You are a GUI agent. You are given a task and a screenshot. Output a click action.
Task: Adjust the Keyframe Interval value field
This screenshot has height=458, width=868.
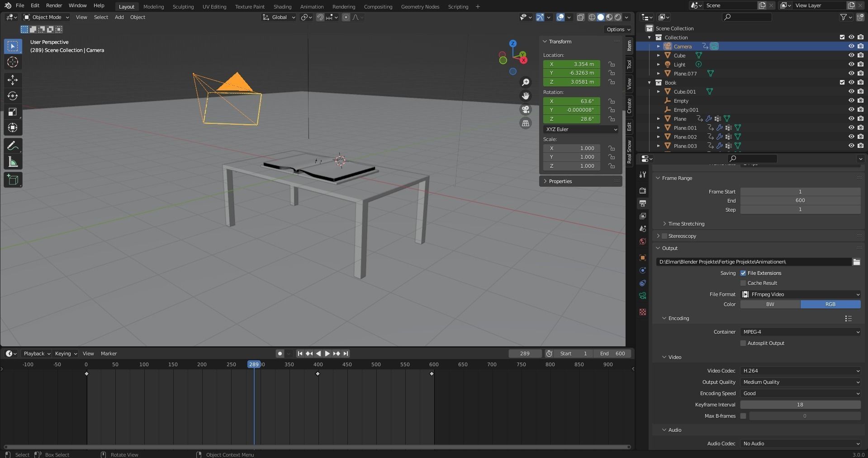click(800, 405)
